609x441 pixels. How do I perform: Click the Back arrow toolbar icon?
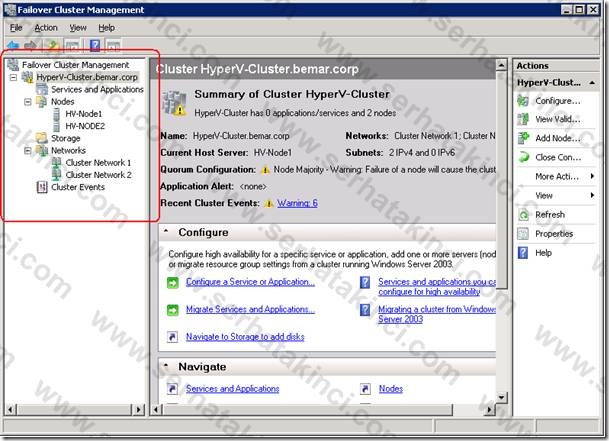click(13, 46)
